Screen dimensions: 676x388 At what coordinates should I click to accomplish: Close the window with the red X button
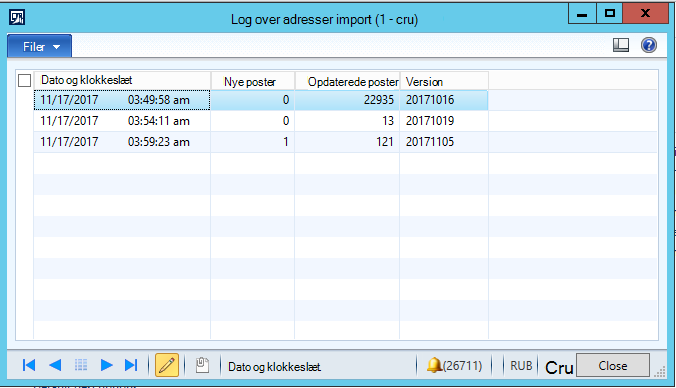point(645,13)
